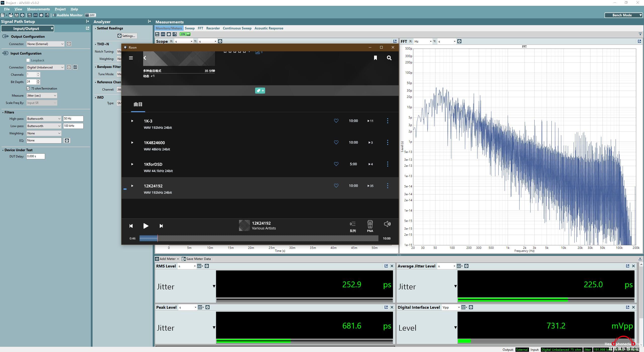This screenshot has height=352, width=644.
Task: Click Roon playback progress waveform bar
Action: 259,238
